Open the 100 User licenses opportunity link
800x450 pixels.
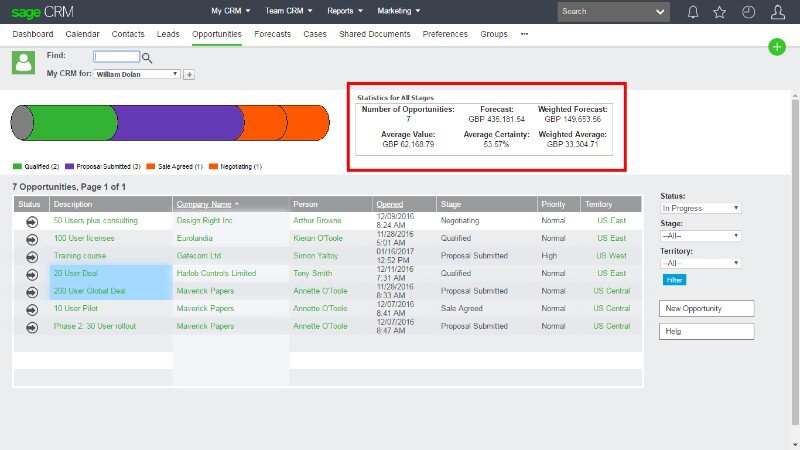click(84, 238)
